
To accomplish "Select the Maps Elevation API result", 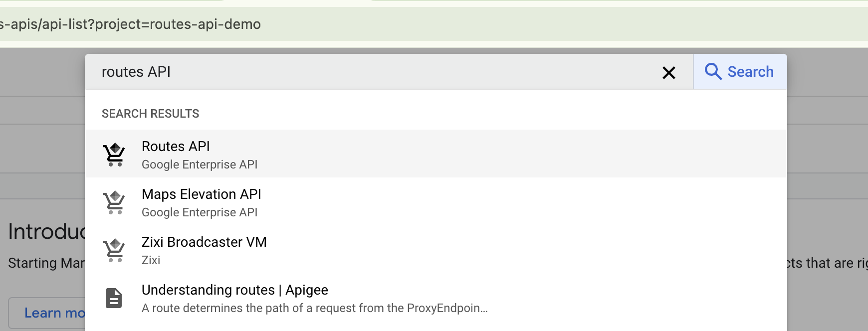I will [202, 194].
